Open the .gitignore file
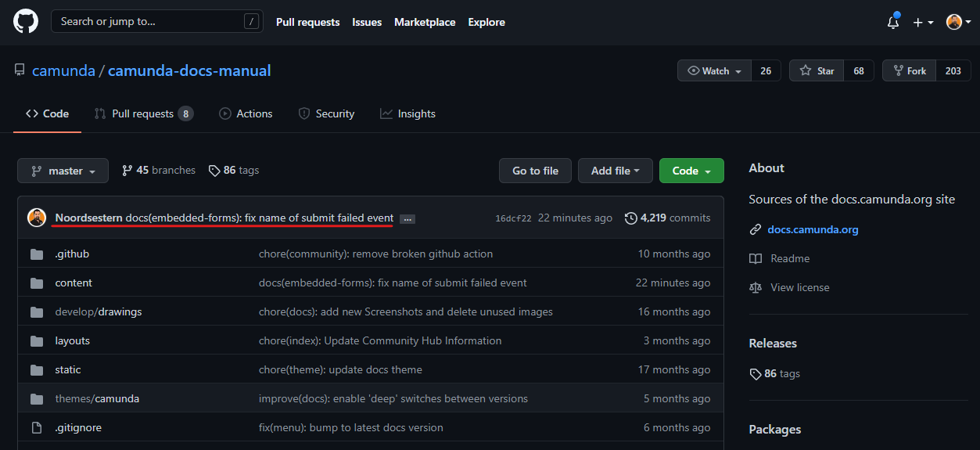 coord(78,427)
